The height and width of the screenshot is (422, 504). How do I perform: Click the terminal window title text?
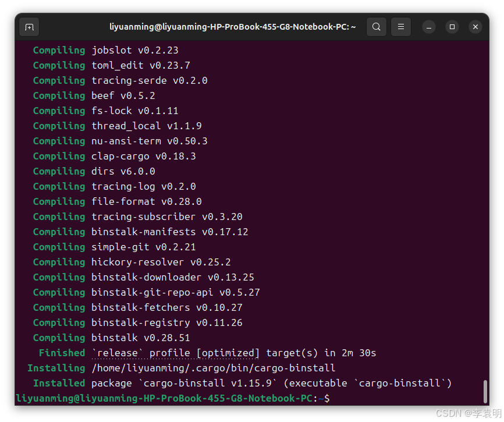(232, 27)
